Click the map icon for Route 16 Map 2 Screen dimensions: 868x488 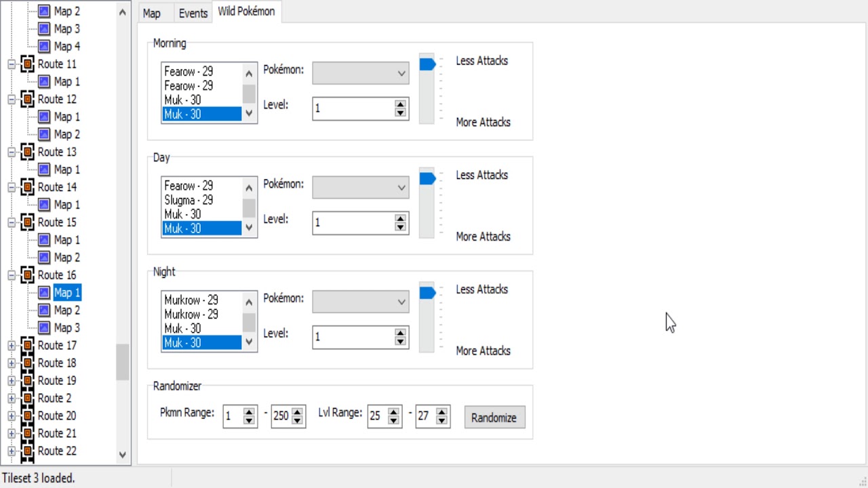pos(44,310)
